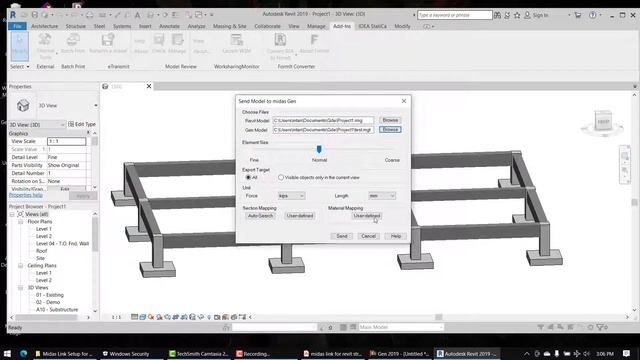Select 'A10 - Substructure' in 3D Views
The width and height of the screenshot is (640, 360).
[57, 310]
